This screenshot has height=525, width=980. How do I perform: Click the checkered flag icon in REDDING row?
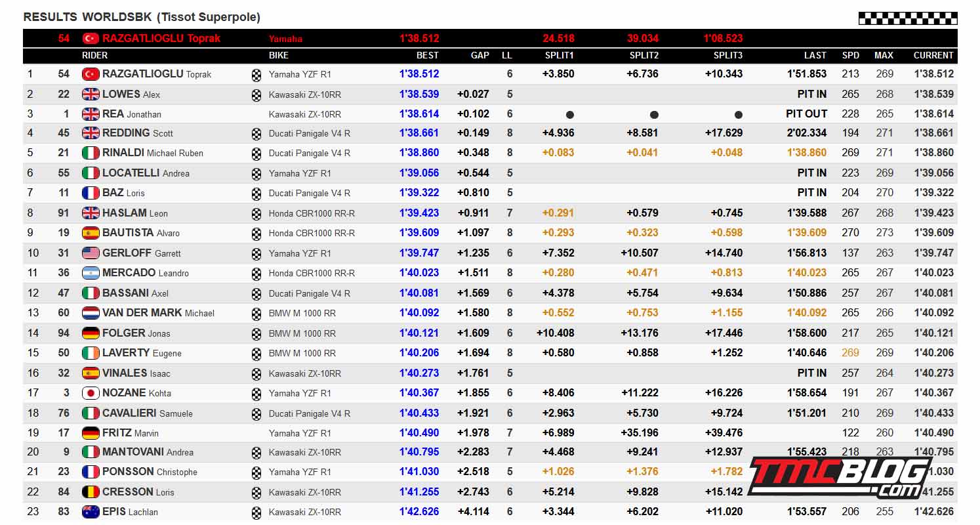tap(256, 134)
